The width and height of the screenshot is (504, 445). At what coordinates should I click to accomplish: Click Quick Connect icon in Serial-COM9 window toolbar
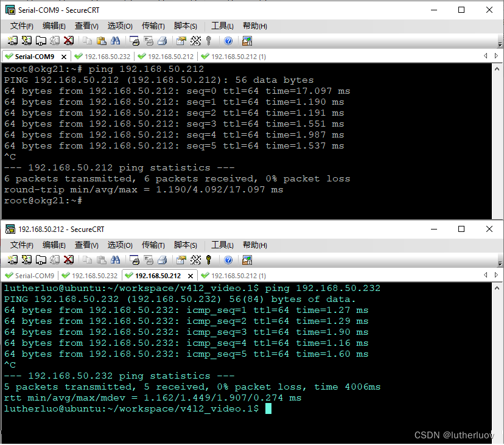[x=27, y=41]
